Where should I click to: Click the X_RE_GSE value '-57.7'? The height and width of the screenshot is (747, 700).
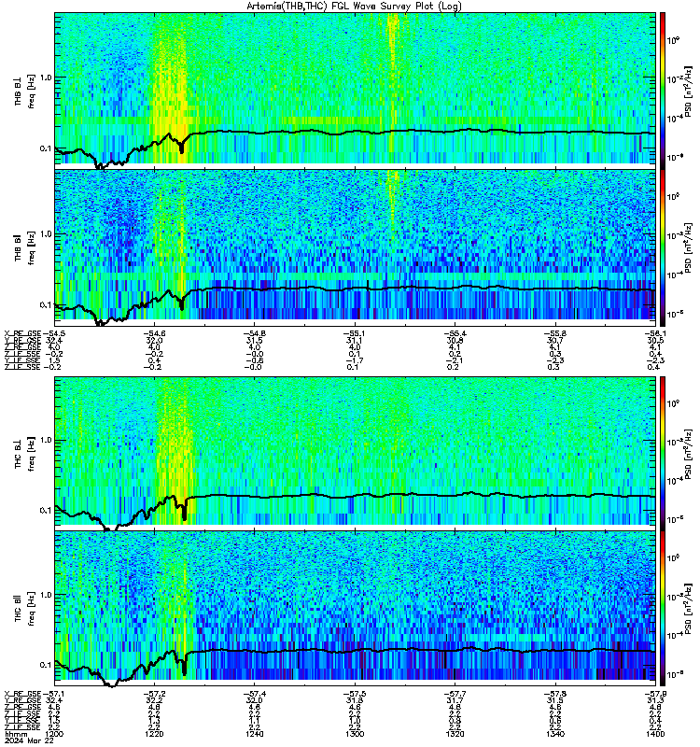(455, 694)
